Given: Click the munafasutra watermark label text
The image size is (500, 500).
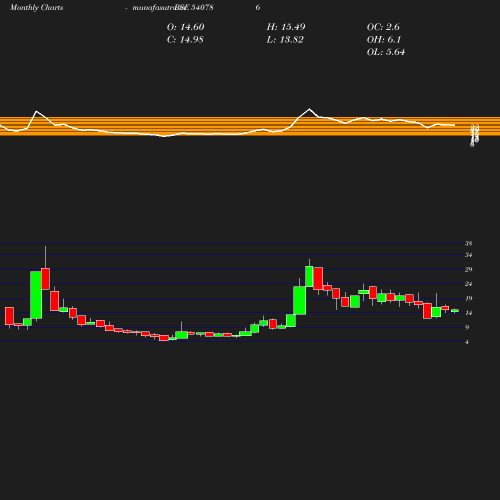Looking at the screenshot, I should pyautogui.click(x=159, y=8).
